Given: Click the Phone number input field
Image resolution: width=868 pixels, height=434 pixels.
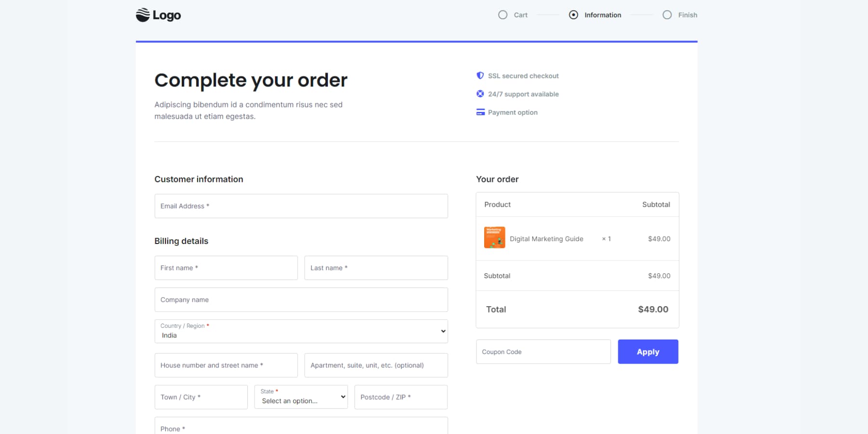Looking at the screenshot, I should (301, 428).
